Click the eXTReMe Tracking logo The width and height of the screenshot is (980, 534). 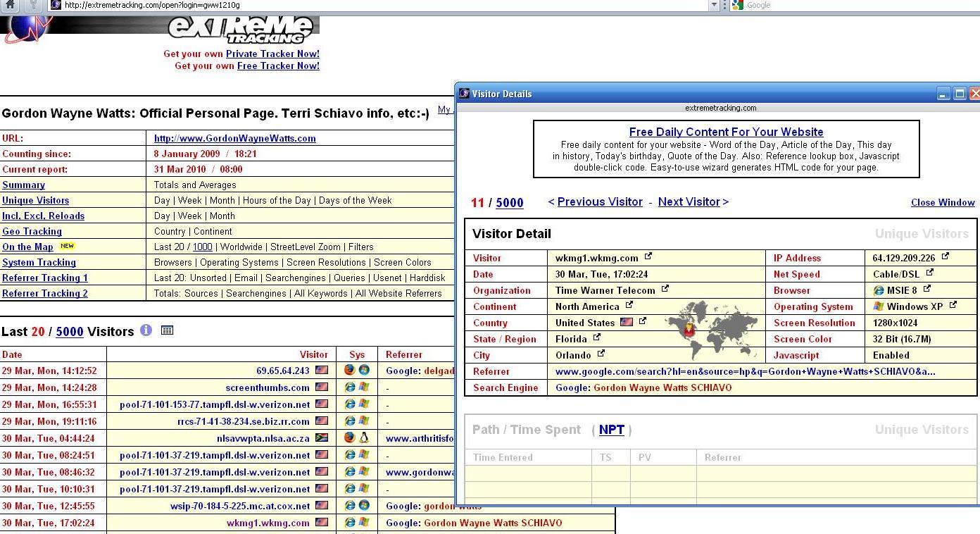coord(240,30)
